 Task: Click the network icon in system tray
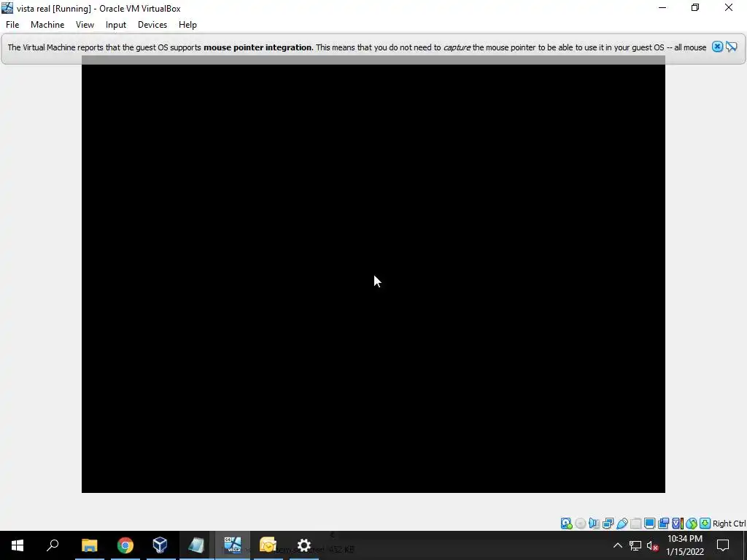(635, 545)
